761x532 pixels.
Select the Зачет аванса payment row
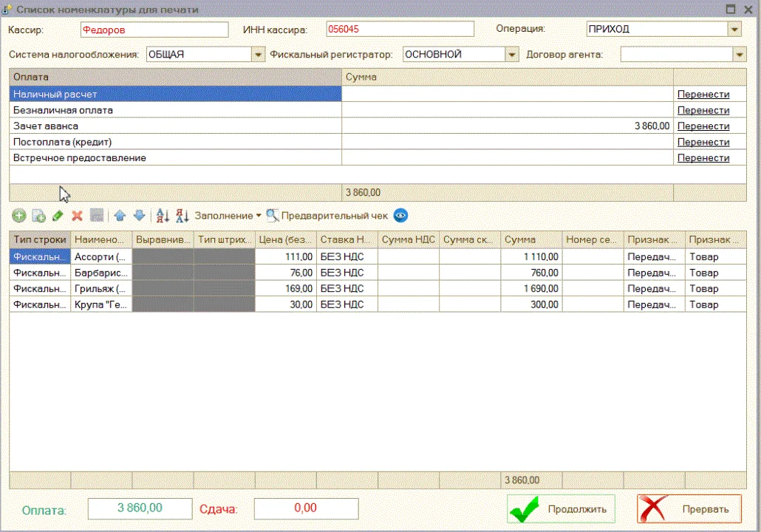[175, 126]
